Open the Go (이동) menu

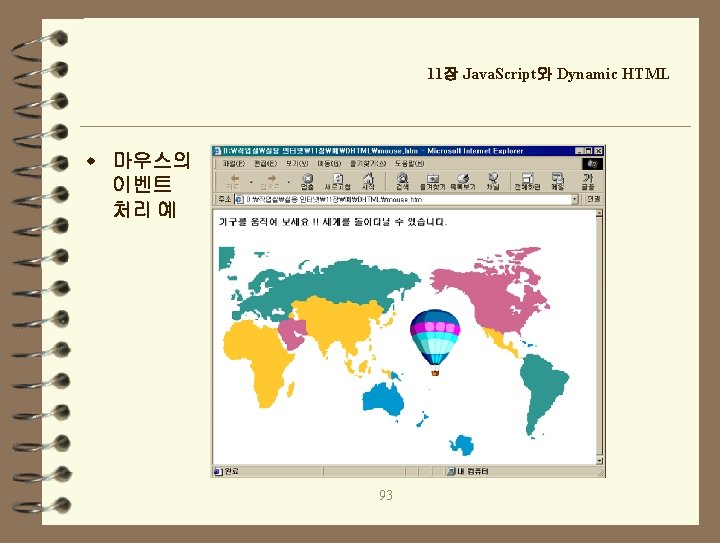pyautogui.click(x=329, y=163)
